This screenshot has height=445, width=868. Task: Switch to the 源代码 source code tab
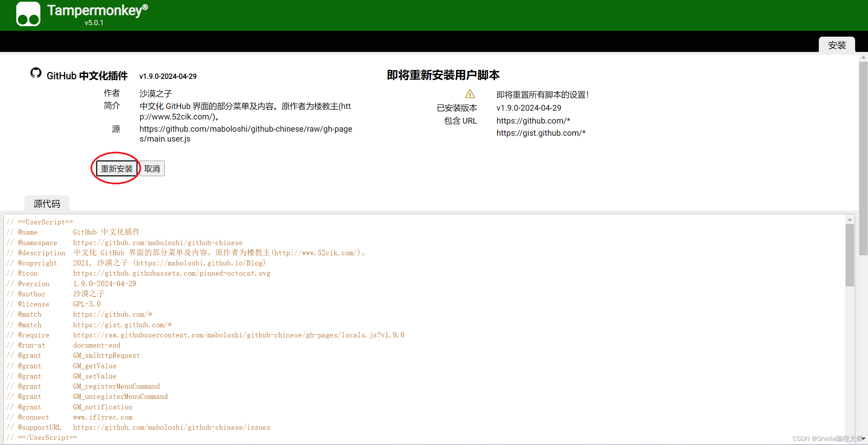tap(47, 204)
